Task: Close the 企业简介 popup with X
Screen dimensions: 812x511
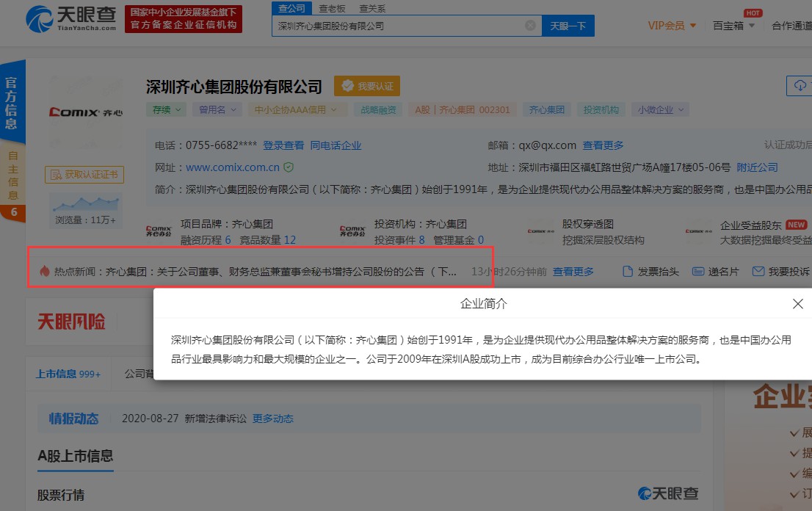Action: pyautogui.click(x=798, y=304)
